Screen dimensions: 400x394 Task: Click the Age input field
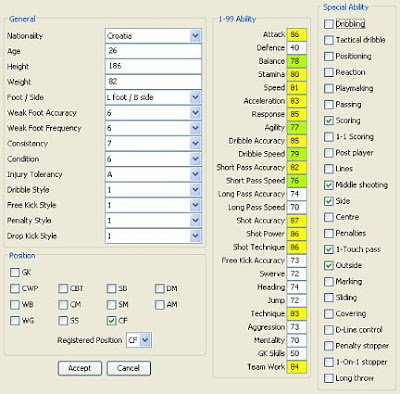click(x=153, y=51)
